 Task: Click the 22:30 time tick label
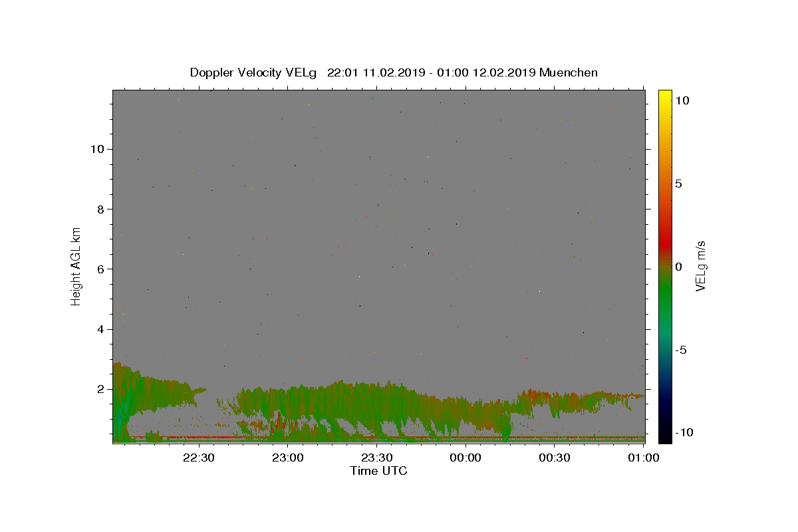click(199, 458)
